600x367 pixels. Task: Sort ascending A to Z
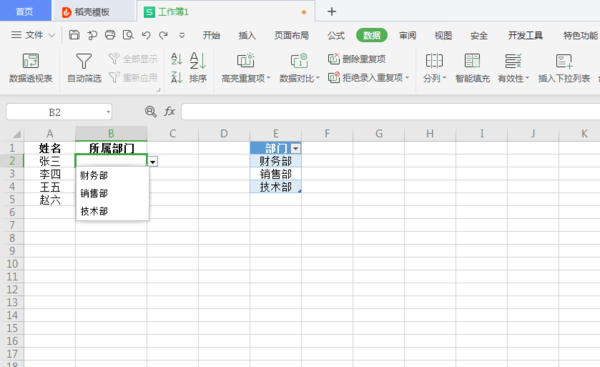176,59
